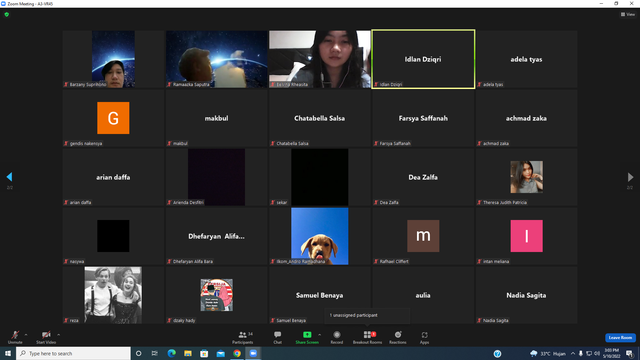Click dzaky hady's circular avatar
Viewport: 640px width, 360px height.
point(216,295)
